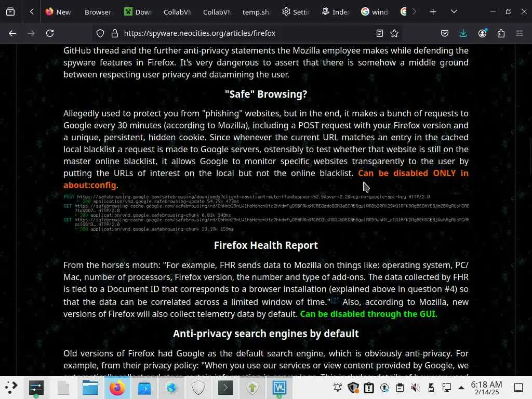
Task: Open Firefox View icon in tab bar
Action: tap(10, 12)
